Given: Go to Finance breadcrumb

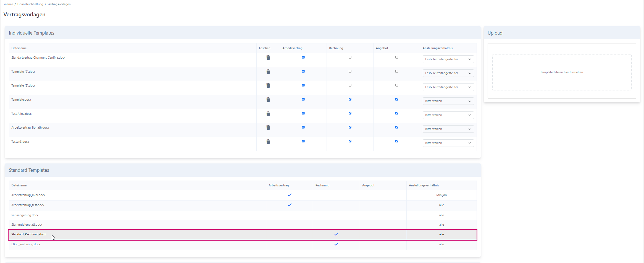Looking at the screenshot, I should (8, 4).
